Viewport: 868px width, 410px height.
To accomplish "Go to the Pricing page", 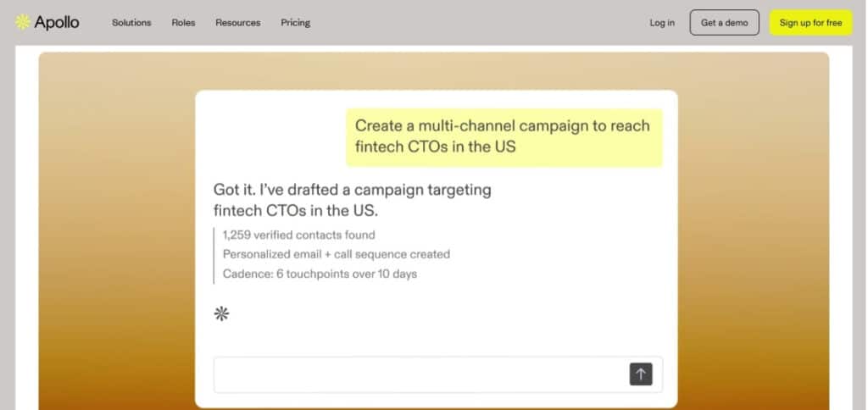I will pyautogui.click(x=295, y=23).
